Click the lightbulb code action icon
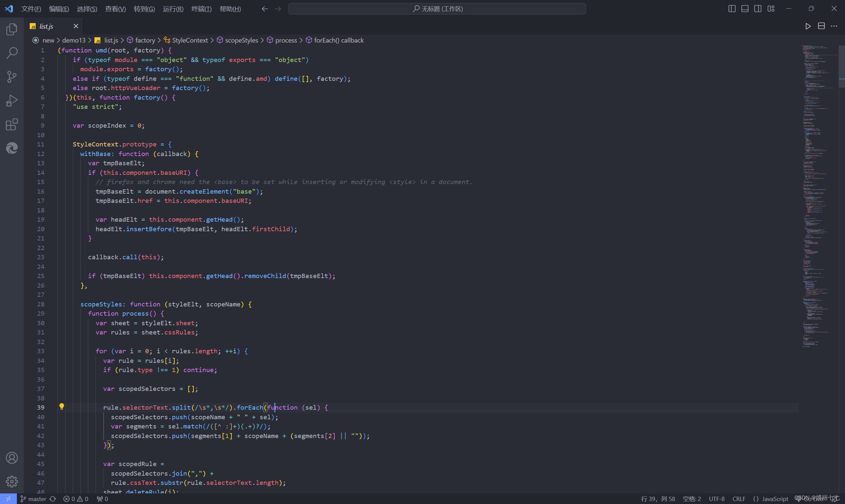Image resolution: width=845 pixels, height=504 pixels. (x=61, y=406)
